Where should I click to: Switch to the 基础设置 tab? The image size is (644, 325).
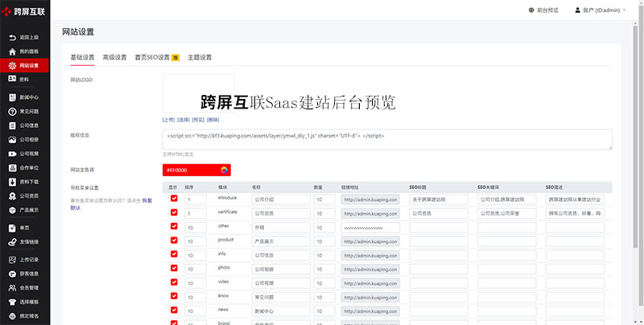click(x=82, y=57)
